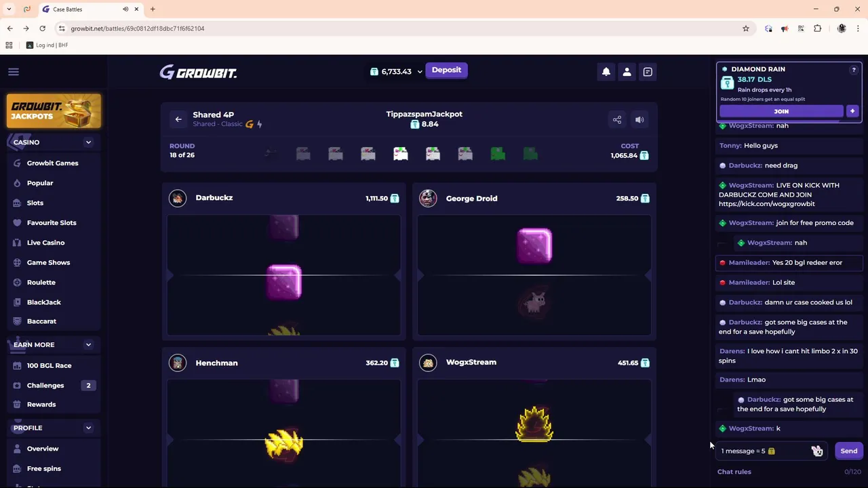The image size is (868, 488).
Task: Open Growbit Games
Action: pos(52,163)
